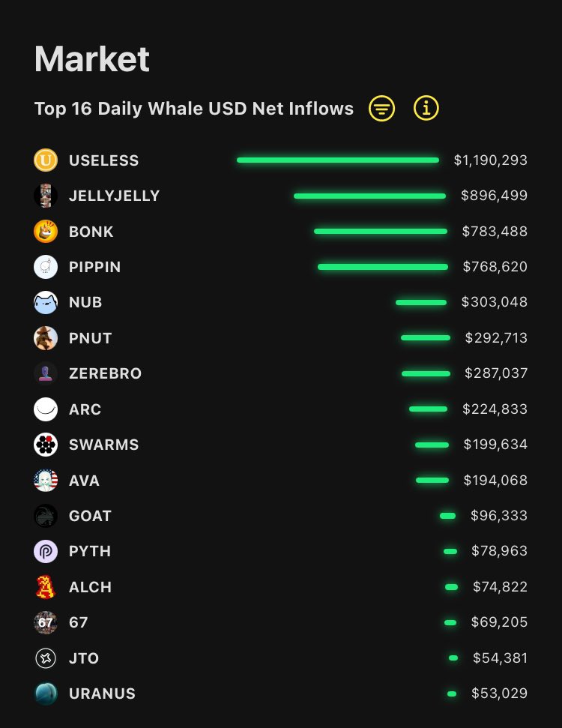This screenshot has width=562, height=728.
Task: Open the NUB blue cat icon
Action: (46, 302)
